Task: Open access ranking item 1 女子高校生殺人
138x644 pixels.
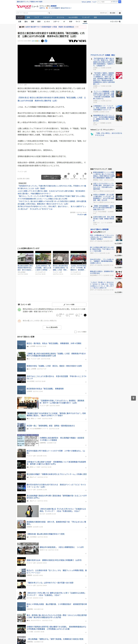Action: [104, 62]
